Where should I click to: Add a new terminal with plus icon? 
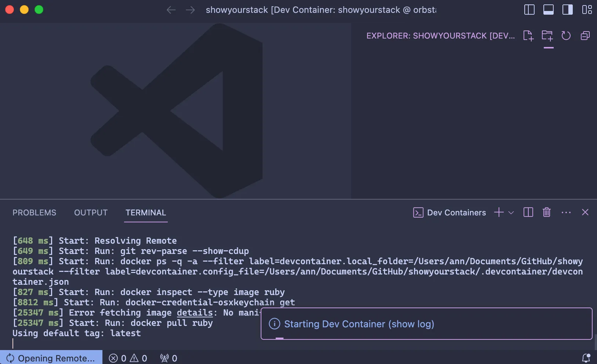[499, 212]
